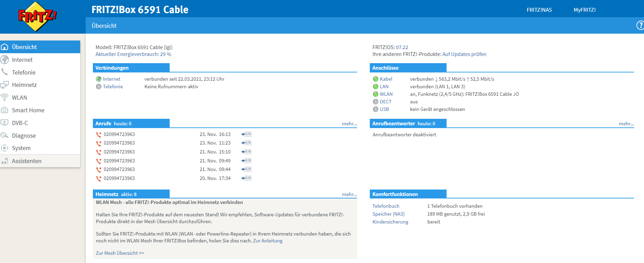The image size is (644, 263).
Task: Open the Telefonbuch link
Action: click(x=386, y=206)
